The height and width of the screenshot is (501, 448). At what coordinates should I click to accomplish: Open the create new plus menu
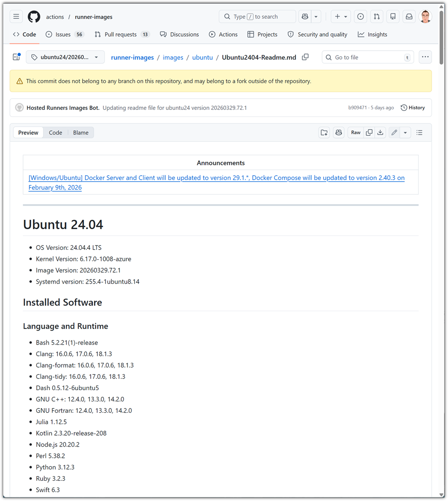click(340, 16)
